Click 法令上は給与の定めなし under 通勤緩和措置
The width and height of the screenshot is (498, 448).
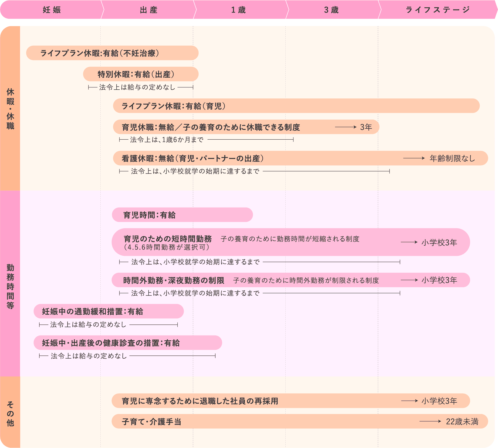pyautogui.click(x=88, y=325)
